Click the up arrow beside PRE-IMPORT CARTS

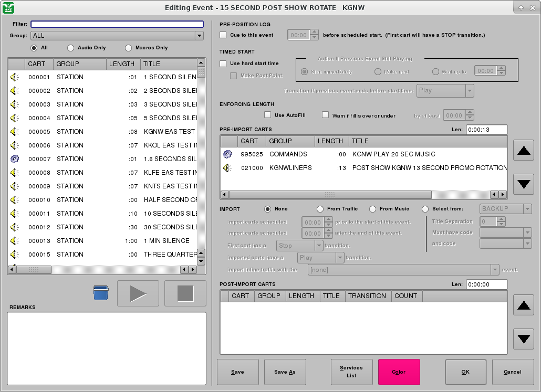click(523, 150)
